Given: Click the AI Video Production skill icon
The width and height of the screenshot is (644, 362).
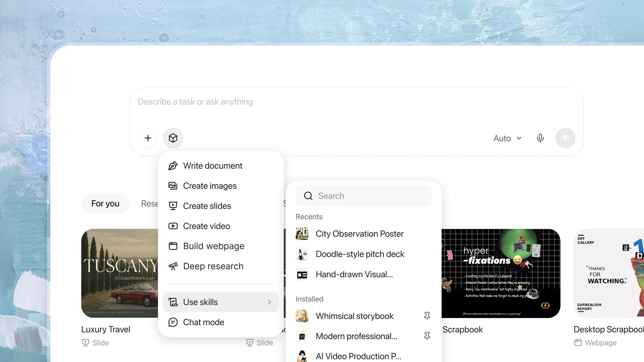Looking at the screenshot, I should click(302, 356).
